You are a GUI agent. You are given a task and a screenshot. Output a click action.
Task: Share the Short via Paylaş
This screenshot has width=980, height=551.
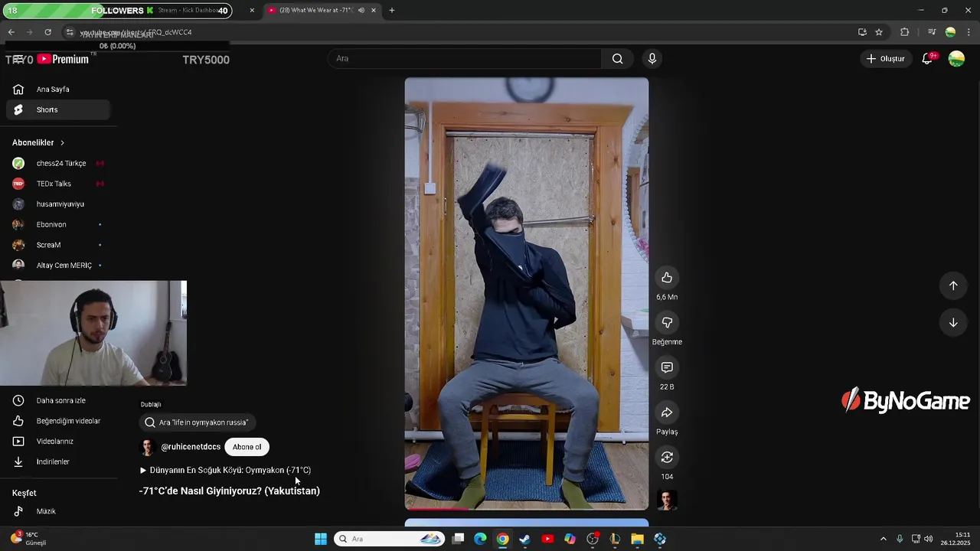pos(667,413)
